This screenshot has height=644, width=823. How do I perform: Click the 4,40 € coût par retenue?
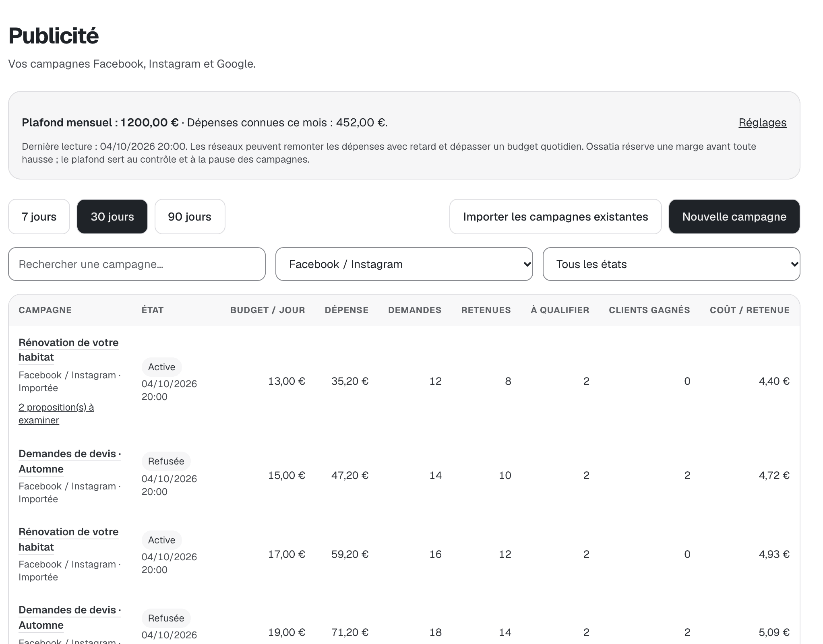[x=774, y=381]
